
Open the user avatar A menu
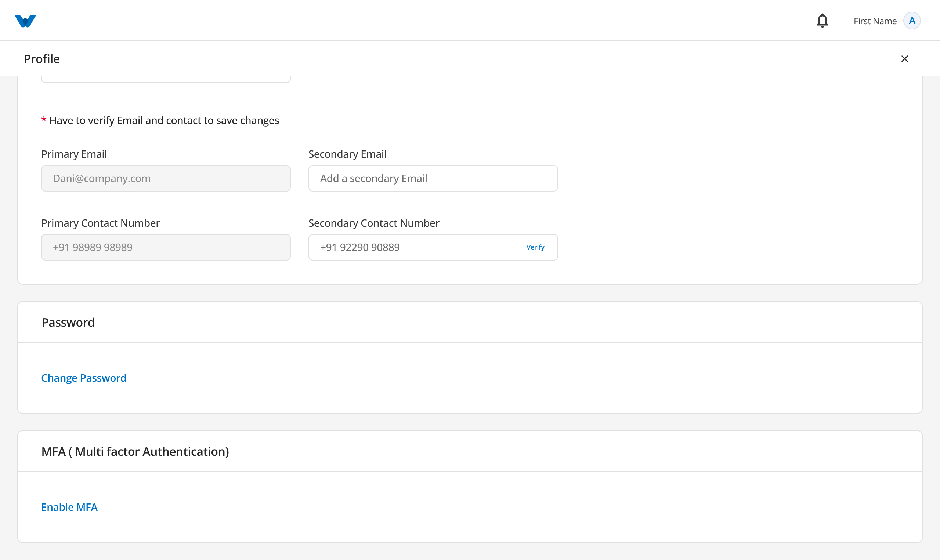[x=912, y=21]
